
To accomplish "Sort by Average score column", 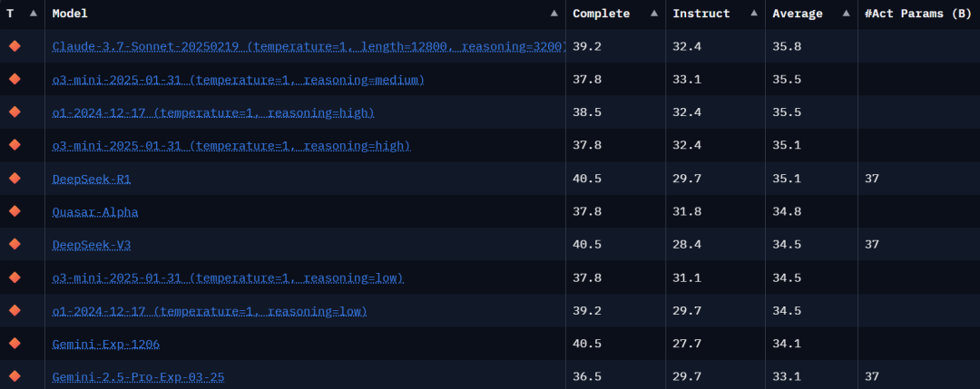I will click(846, 14).
